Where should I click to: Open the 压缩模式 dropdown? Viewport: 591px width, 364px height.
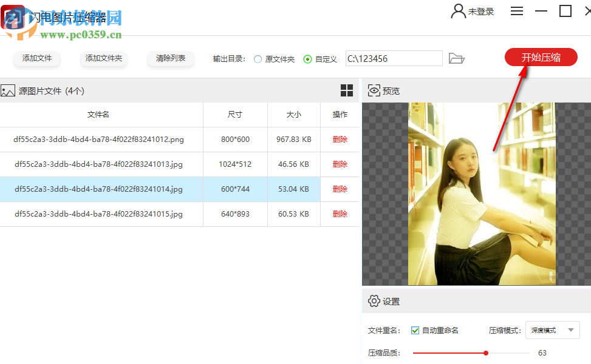(553, 330)
